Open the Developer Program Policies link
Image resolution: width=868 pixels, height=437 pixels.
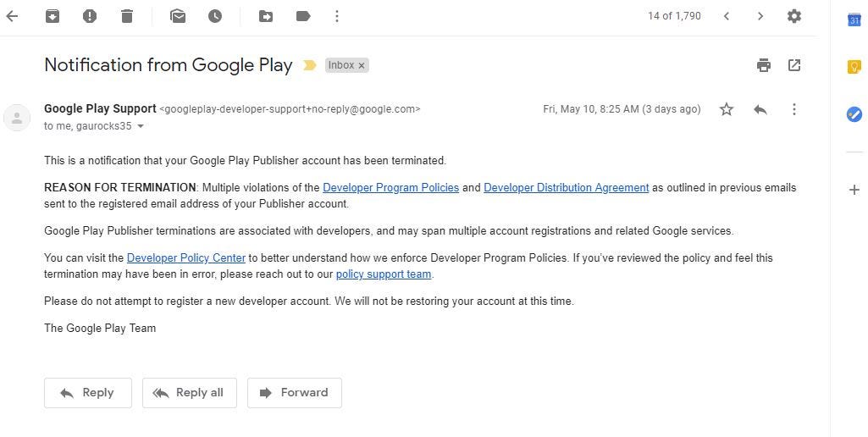coord(390,188)
